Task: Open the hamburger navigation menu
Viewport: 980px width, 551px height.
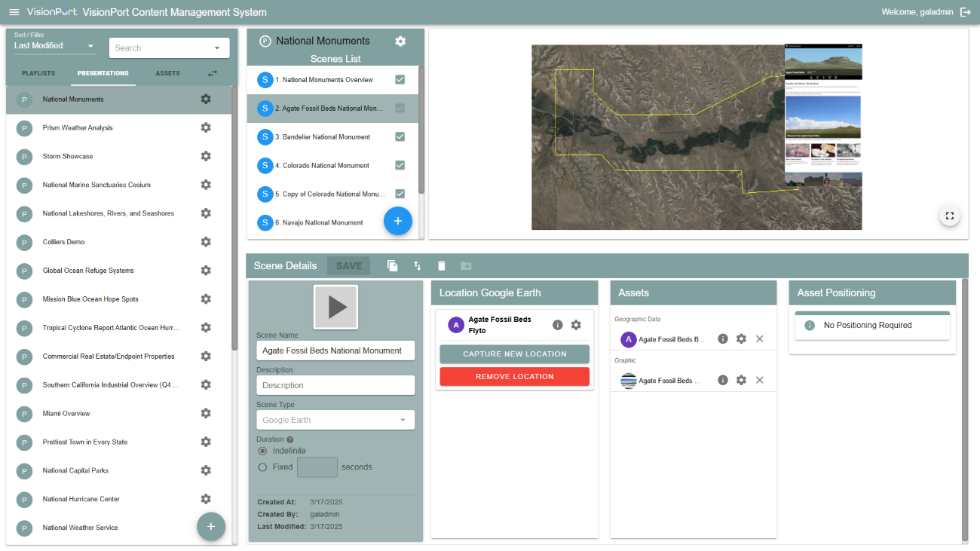Action: click(x=14, y=12)
